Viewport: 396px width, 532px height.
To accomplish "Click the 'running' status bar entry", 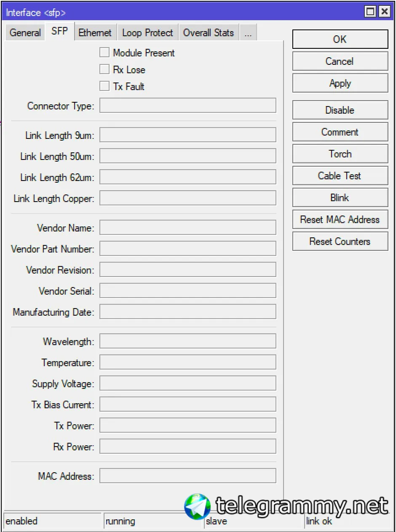I will (x=153, y=521).
